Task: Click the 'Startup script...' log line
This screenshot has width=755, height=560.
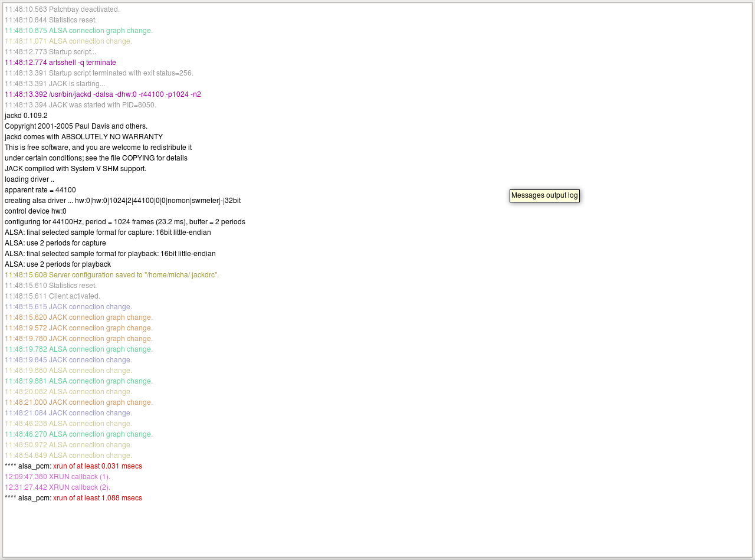Action: tap(50, 52)
